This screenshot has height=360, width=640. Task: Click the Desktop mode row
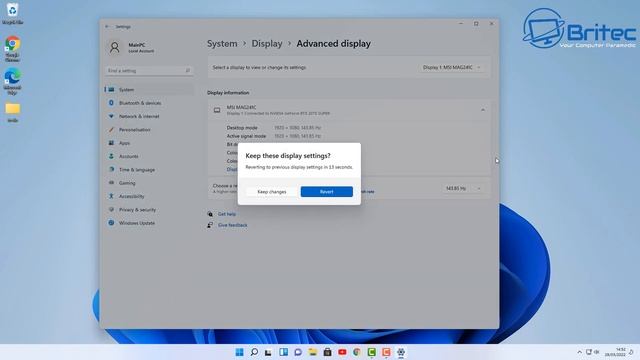[274, 128]
